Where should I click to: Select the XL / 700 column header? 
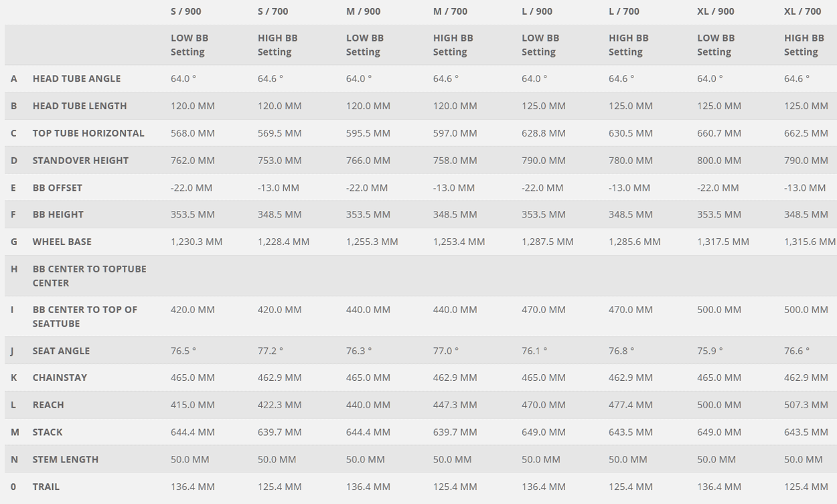click(x=802, y=11)
